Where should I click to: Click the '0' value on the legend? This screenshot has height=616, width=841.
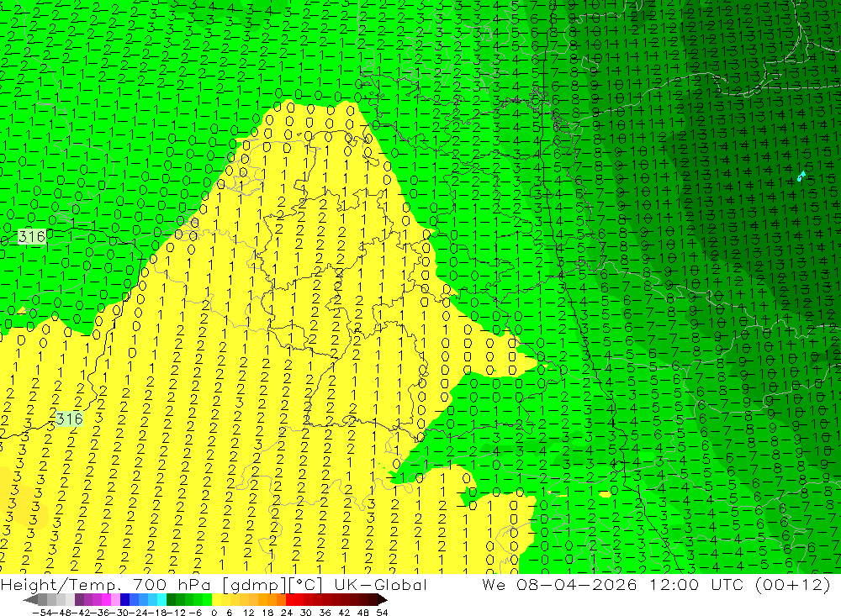(214, 613)
